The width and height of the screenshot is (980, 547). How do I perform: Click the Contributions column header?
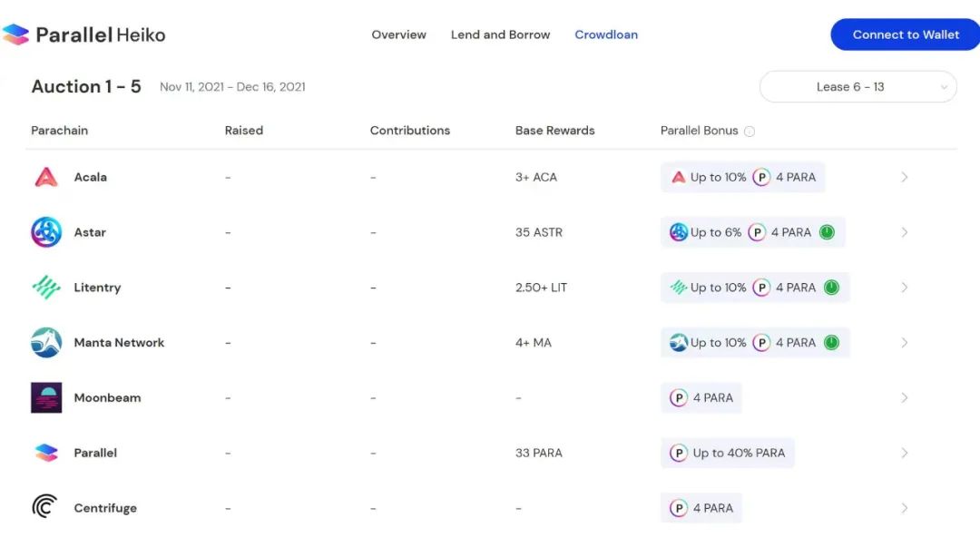[x=410, y=131]
